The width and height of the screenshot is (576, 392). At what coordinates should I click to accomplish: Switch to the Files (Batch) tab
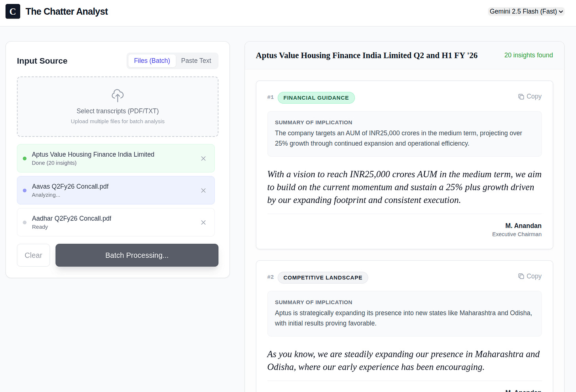coord(152,61)
